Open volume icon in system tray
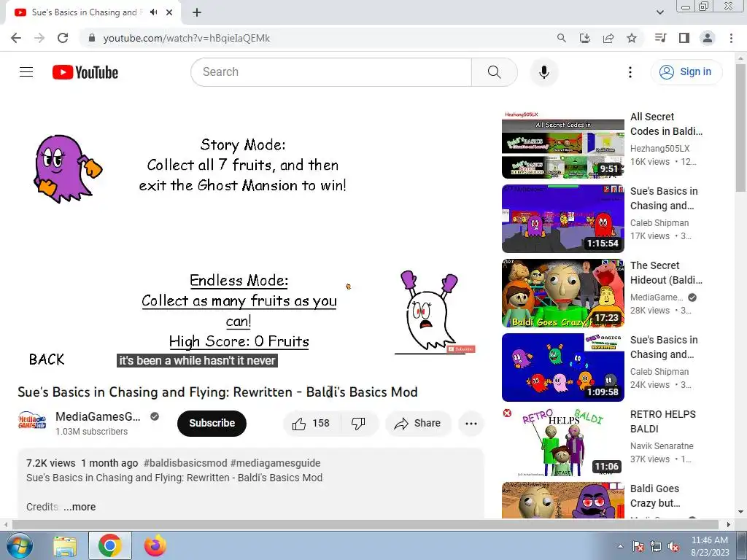The image size is (747, 560). point(673,547)
